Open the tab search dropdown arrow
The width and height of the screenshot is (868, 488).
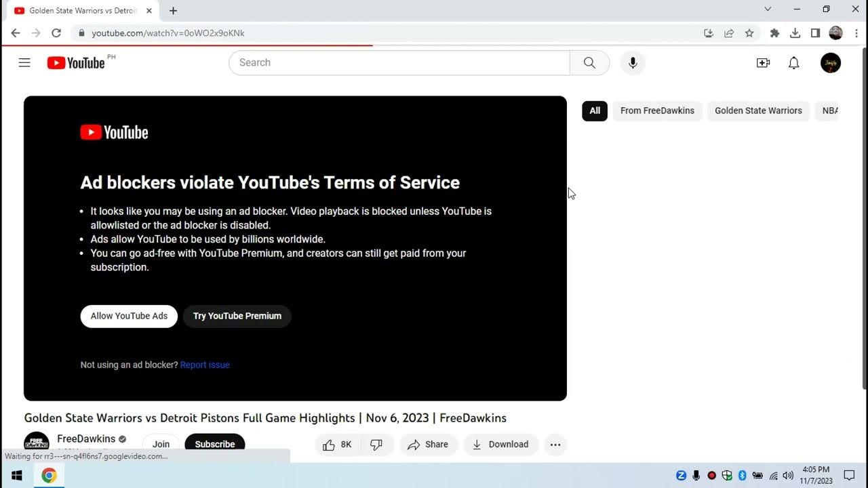click(768, 9)
